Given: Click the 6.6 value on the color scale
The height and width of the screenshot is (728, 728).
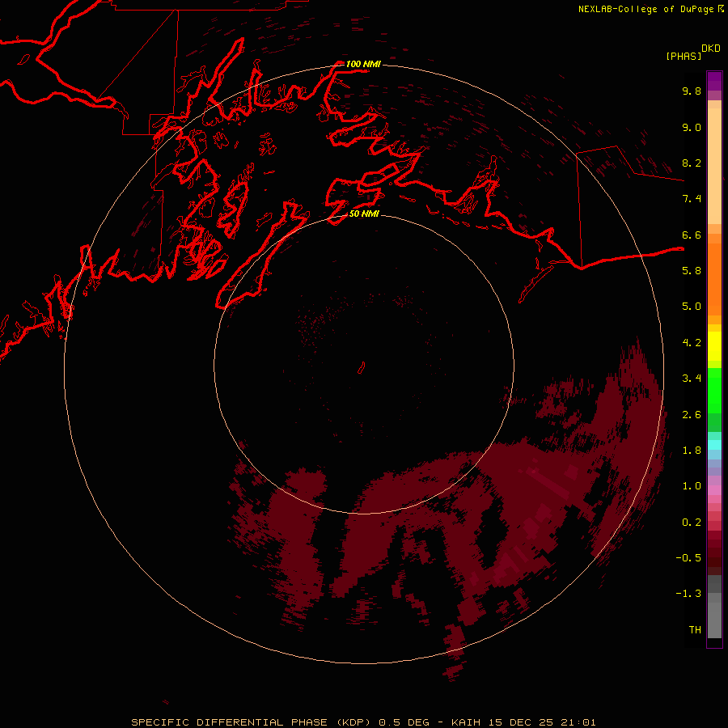Looking at the screenshot, I should (x=692, y=235).
